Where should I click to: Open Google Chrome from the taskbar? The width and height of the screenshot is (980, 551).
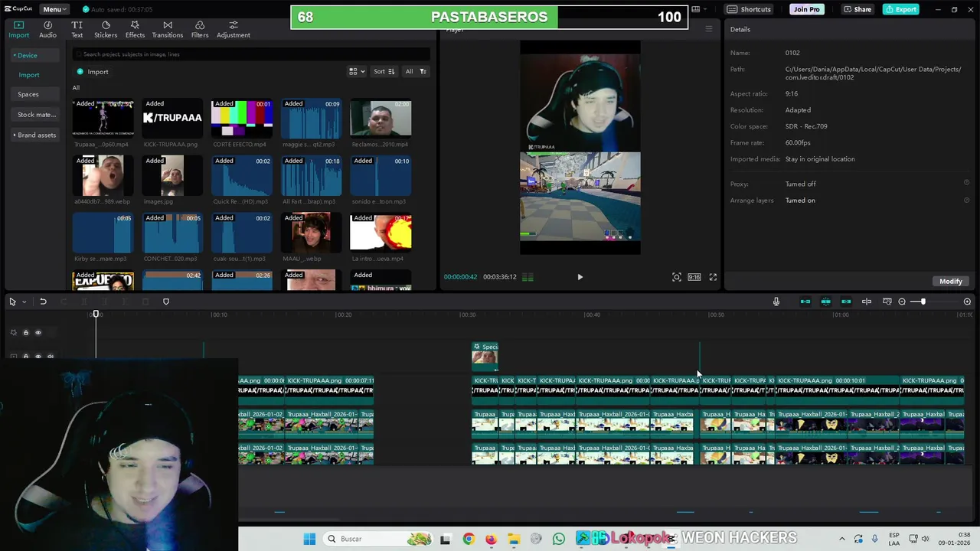(x=469, y=539)
